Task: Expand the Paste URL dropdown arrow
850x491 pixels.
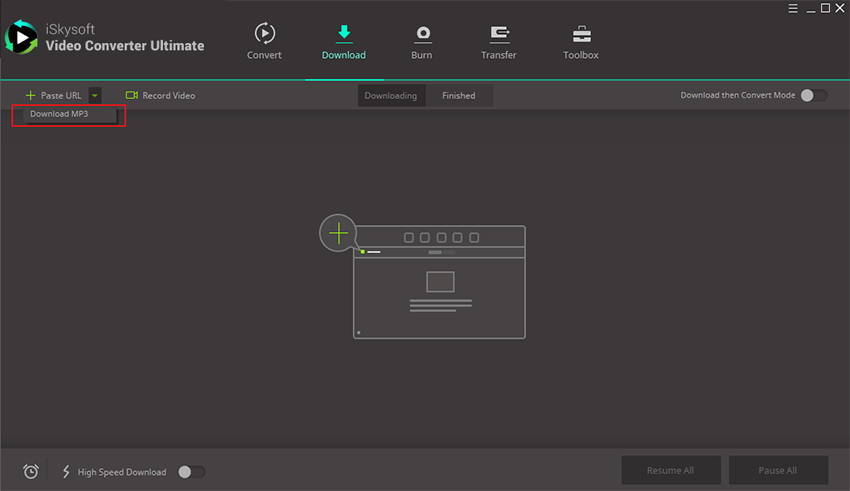Action: coord(94,96)
